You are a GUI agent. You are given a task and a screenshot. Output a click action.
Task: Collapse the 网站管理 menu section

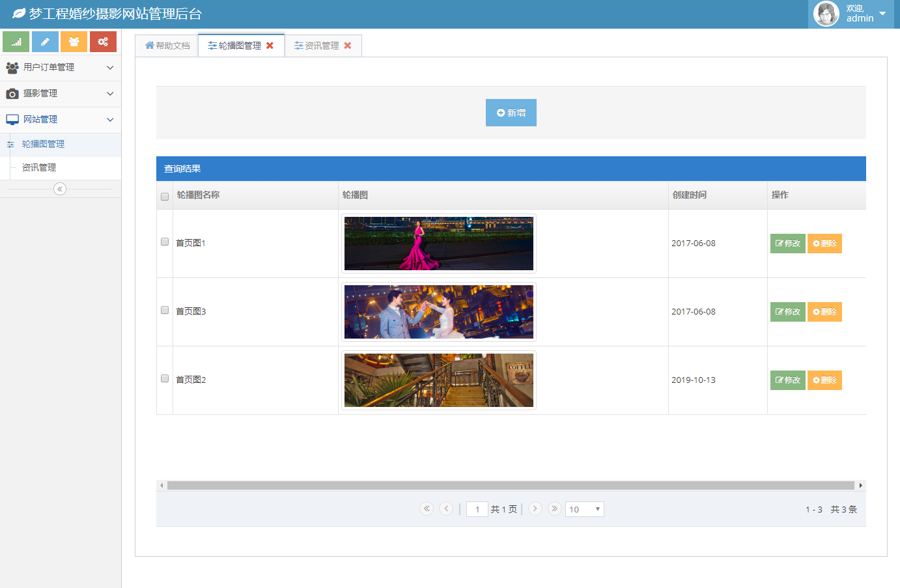(x=61, y=120)
